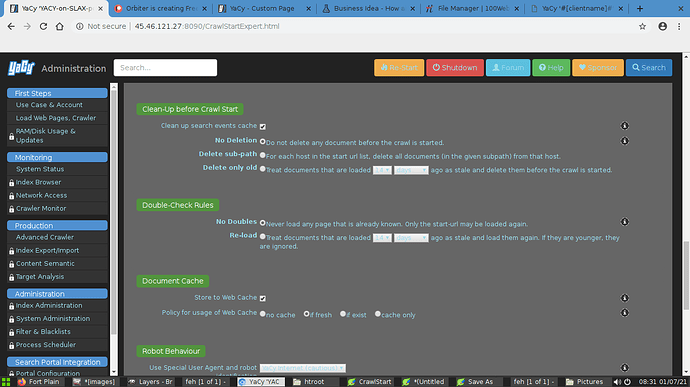Click lock icon beside Crawler Monitor

[11, 209]
